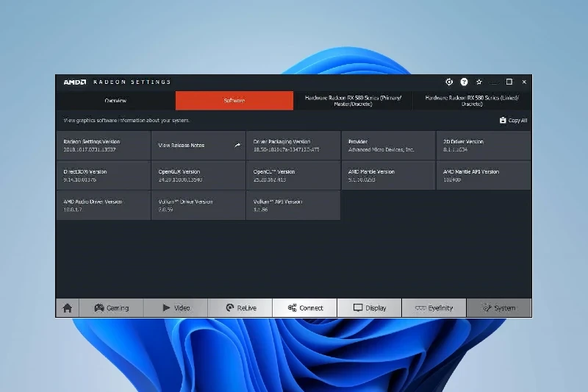Image resolution: width=588 pixels, height=392 pixels.
Task: Click the AMD Radeon Settings logo
Action: click(117, 82)
